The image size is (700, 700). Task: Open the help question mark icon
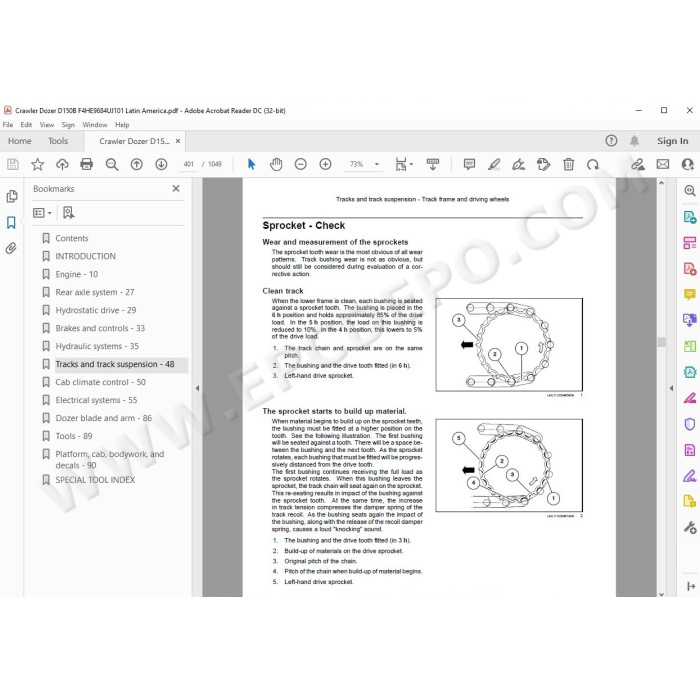click(x=611, y=141)
